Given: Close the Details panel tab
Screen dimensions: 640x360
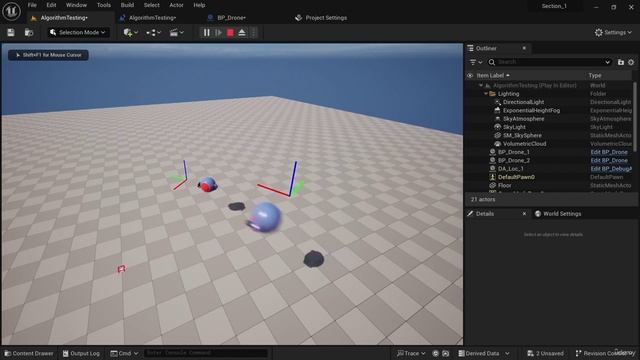Looking at the screenshot, I should (x=524, y=214).
